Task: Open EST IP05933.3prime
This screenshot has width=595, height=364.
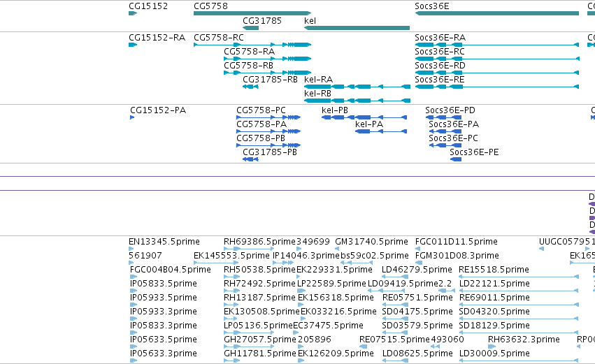Action: point(163,312)
